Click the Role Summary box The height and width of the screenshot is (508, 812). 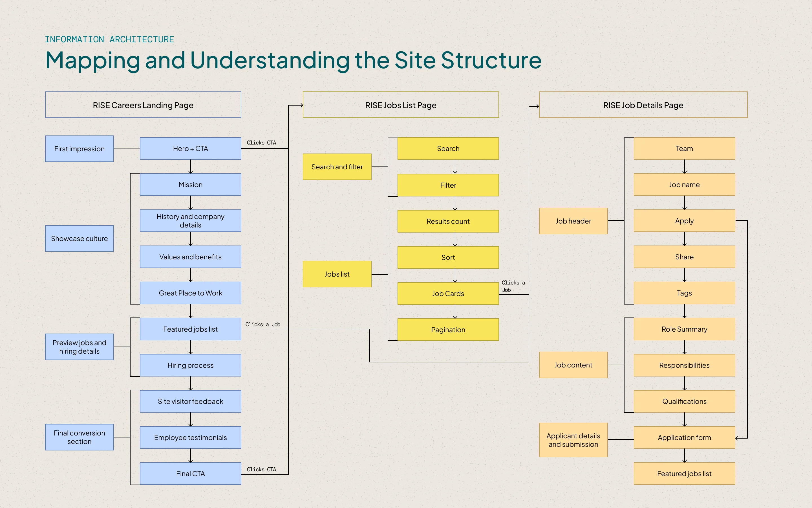coord(685,329)
